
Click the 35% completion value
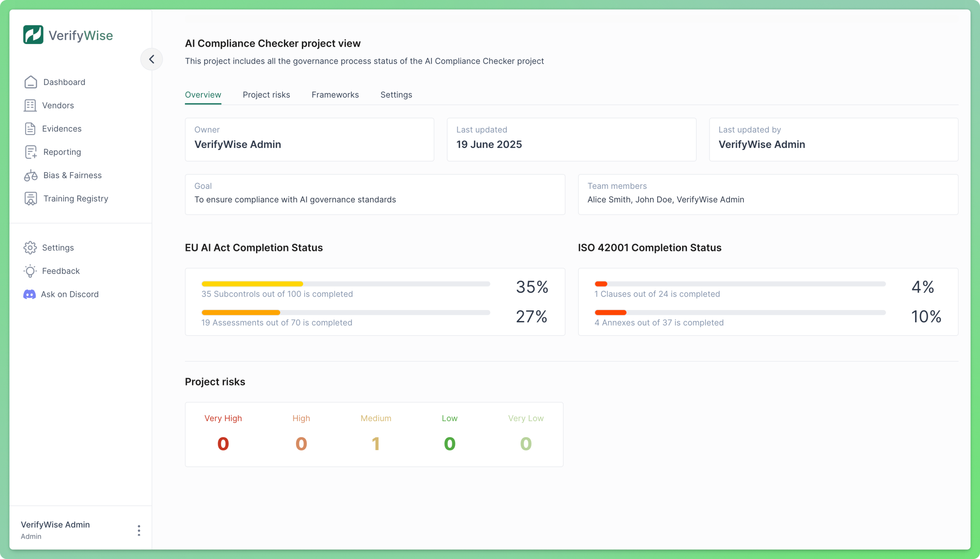(532, 287)
